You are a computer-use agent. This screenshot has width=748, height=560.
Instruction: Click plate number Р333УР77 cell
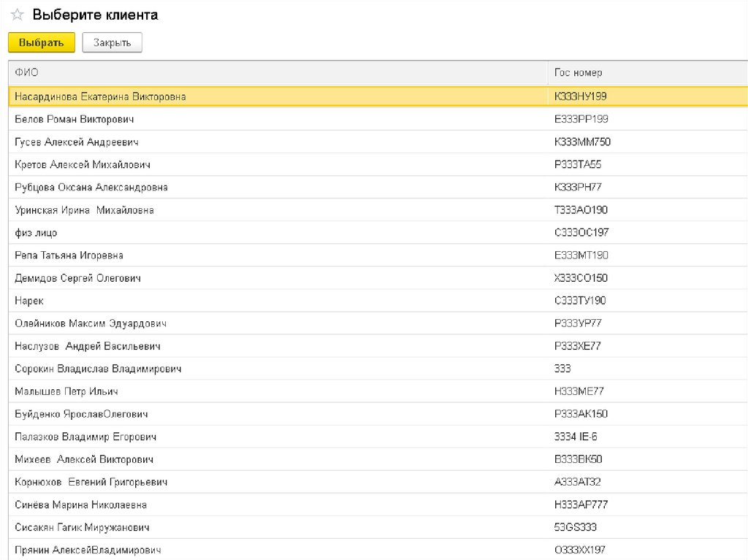578,323
